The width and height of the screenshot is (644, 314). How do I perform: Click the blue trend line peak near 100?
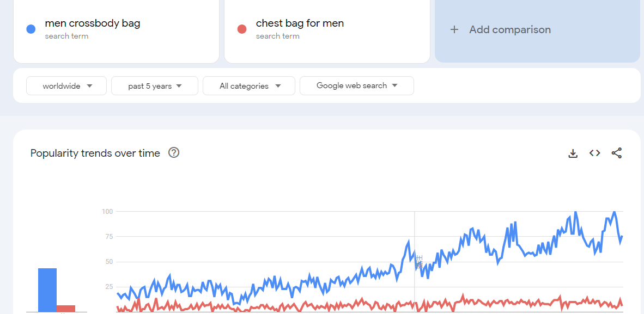click(x=575, y=212)
